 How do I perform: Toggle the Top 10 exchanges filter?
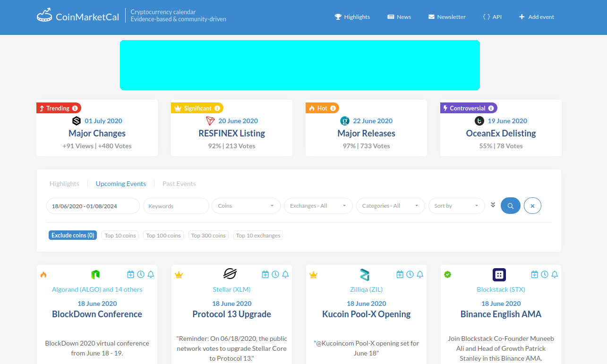tap(258, 235)
